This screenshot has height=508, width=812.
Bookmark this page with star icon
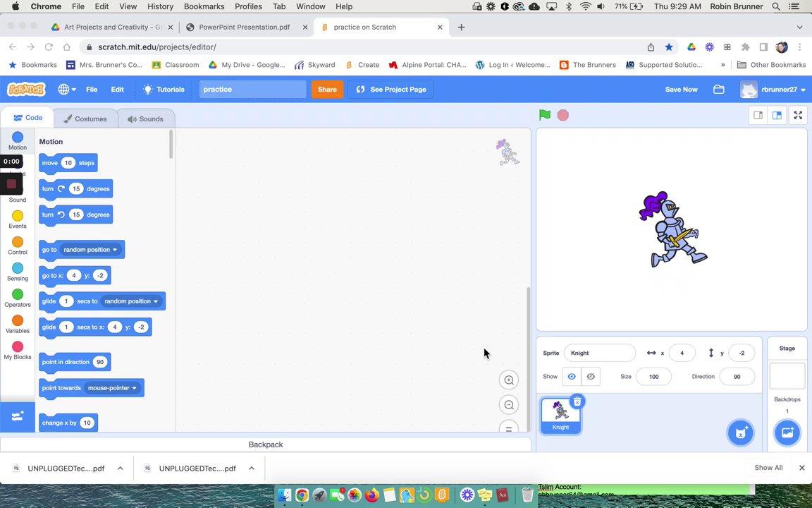(669, 47)
